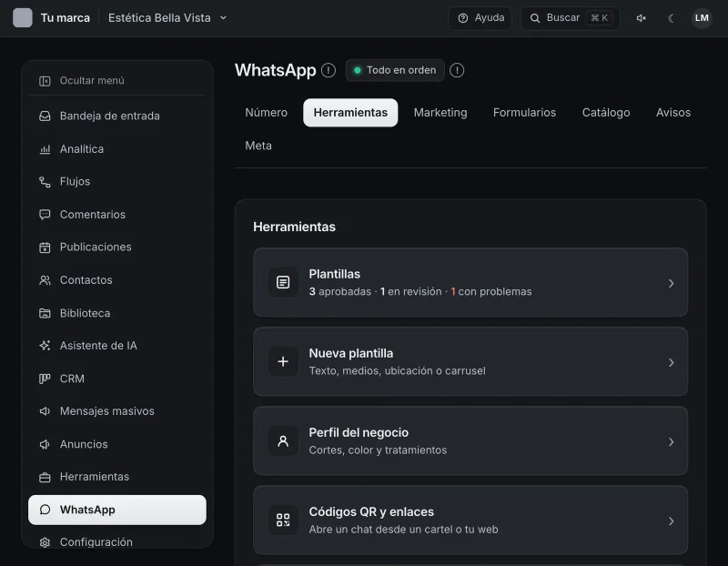The height and width of the screenshot is (566, 728).
Task: Switch to the Avisos tab
Action: pyautogui.click(x=673, y=112)
